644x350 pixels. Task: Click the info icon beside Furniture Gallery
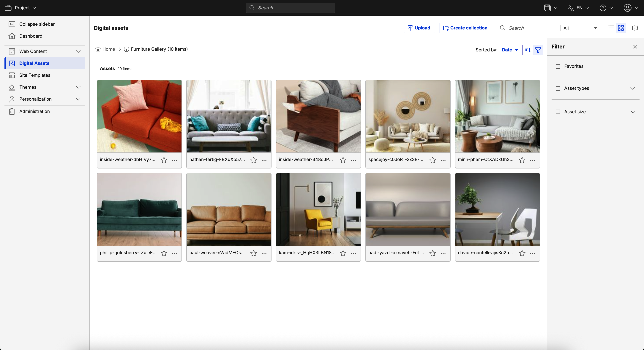click(126, 49)
